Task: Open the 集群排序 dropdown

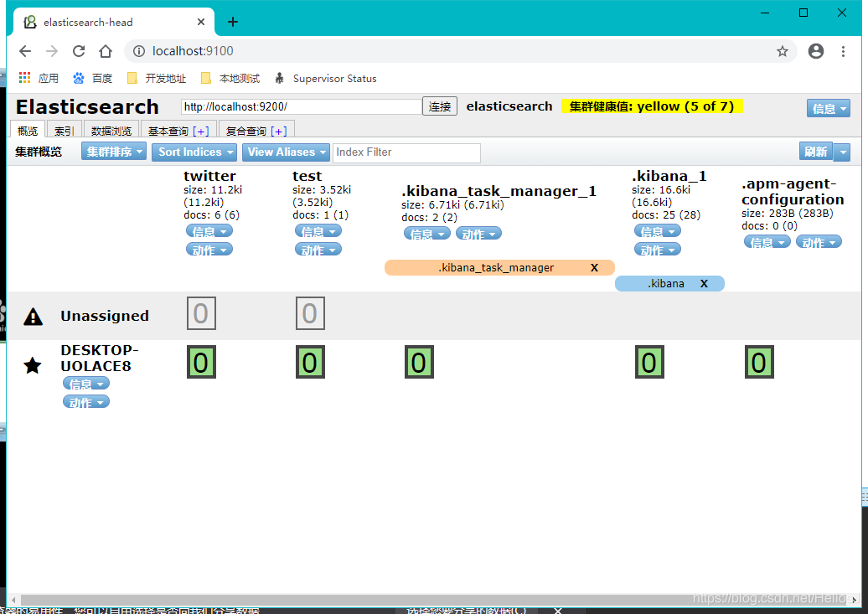Action: click(x=114, y=152)
